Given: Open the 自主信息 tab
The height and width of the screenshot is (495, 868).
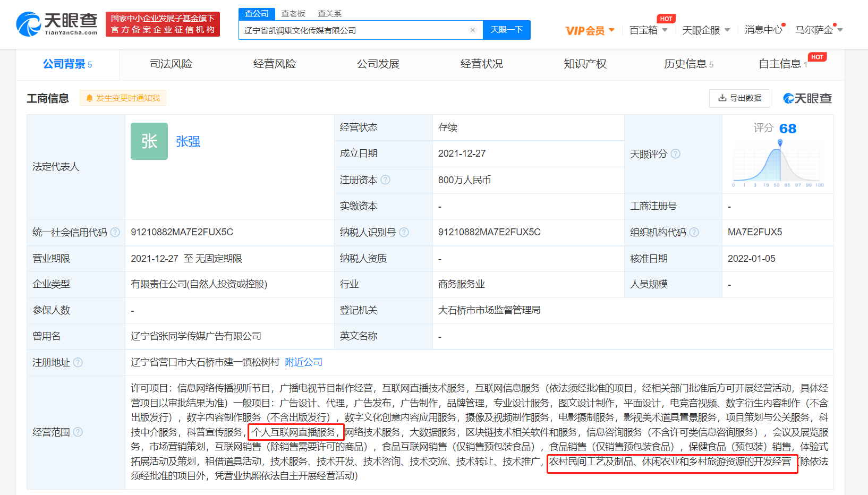Looking at the screenshot, I should coord(783,64).
